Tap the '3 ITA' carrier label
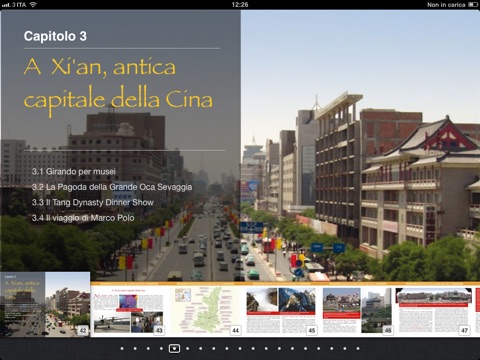480x360 pixels. (19, 5)
